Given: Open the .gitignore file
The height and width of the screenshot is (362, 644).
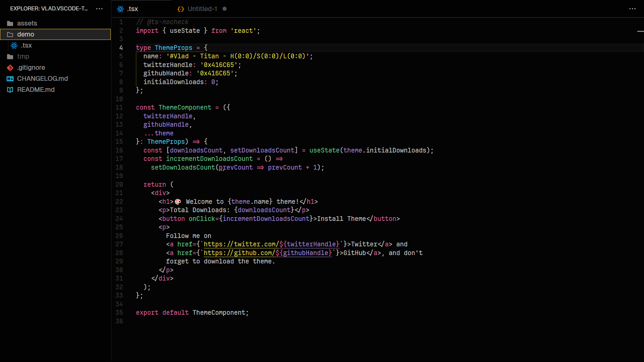Looking at the screenshot, I should pos(55,68).
